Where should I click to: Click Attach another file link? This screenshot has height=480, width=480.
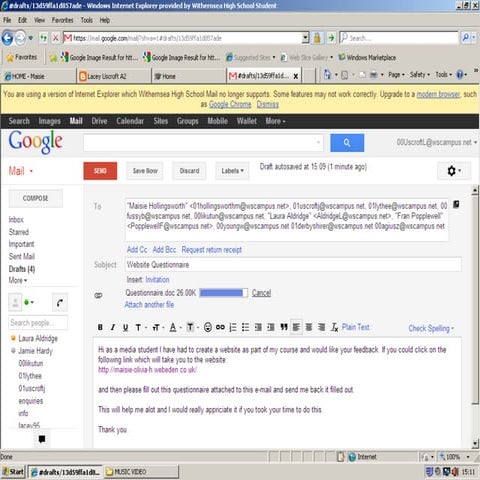coord(149,305)
